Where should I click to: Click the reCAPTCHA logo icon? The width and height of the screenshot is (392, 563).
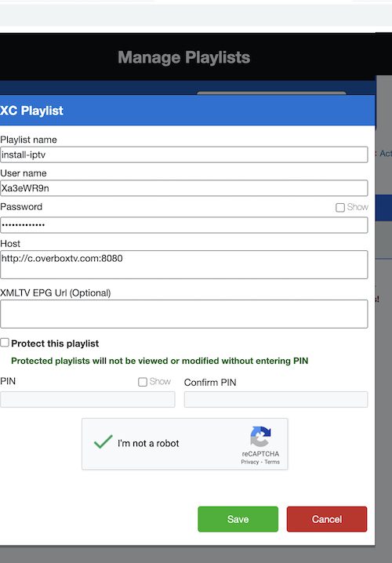pyautogui.click(x=260, y=436)
